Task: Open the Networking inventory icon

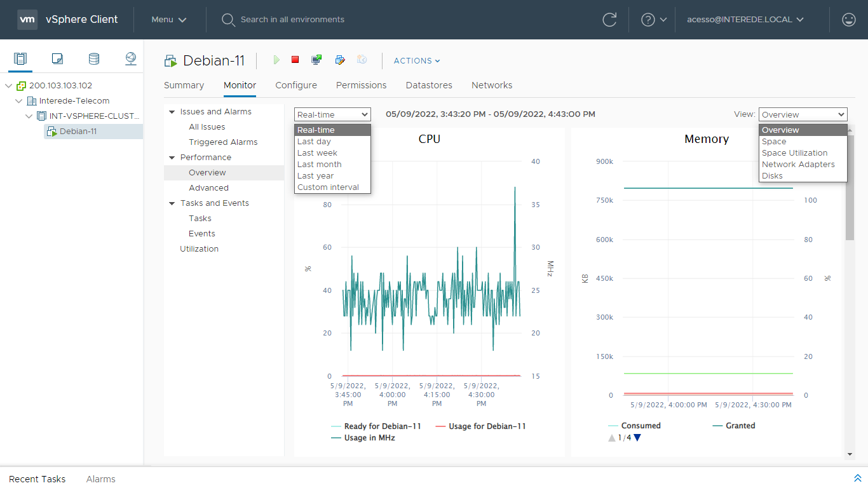Action: tap(131, 59)
